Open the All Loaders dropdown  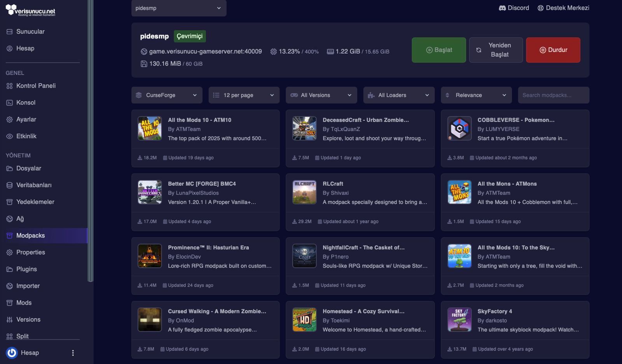click(399, 95)
